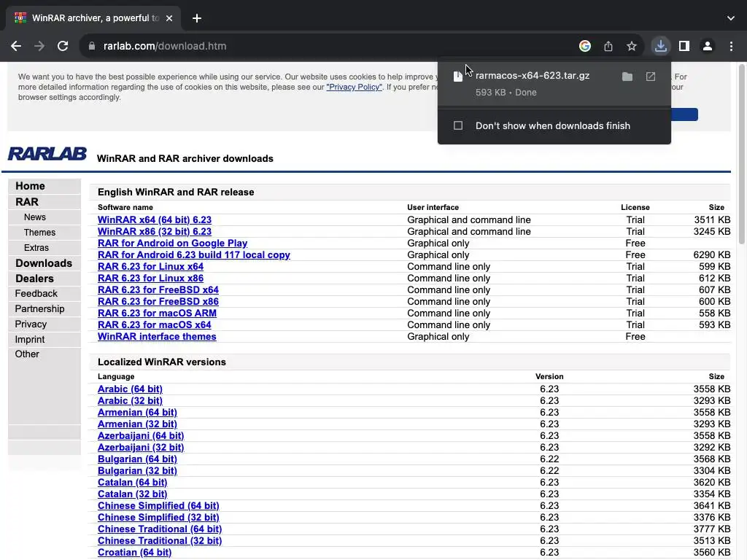Open a new browser tab
The height and width of the screenshot is (560, 747).
pyautogui.click(x=197, y=18)
